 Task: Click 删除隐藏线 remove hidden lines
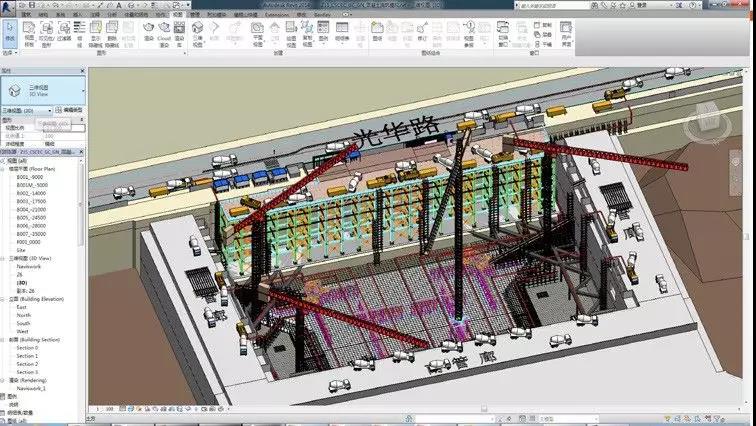[112, 34]
